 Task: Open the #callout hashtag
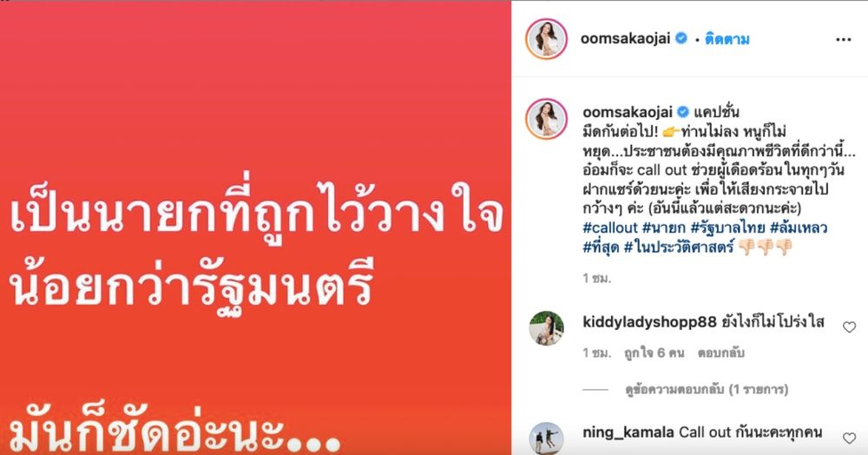[x=610, y=227]
